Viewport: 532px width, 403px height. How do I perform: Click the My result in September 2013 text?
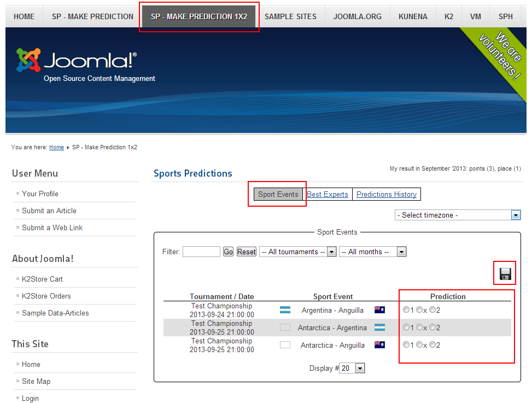pyautogui.click(x=455, y=168)
